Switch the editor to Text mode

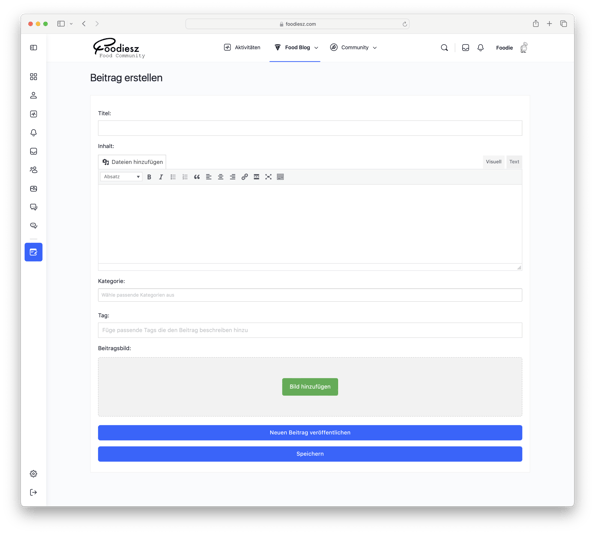(x=514, y=162)
